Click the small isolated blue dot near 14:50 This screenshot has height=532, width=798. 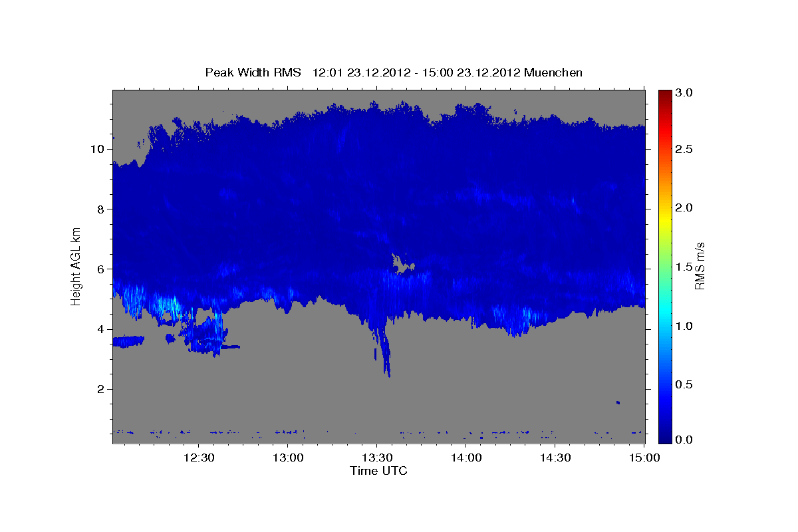(x=618, y=402)
